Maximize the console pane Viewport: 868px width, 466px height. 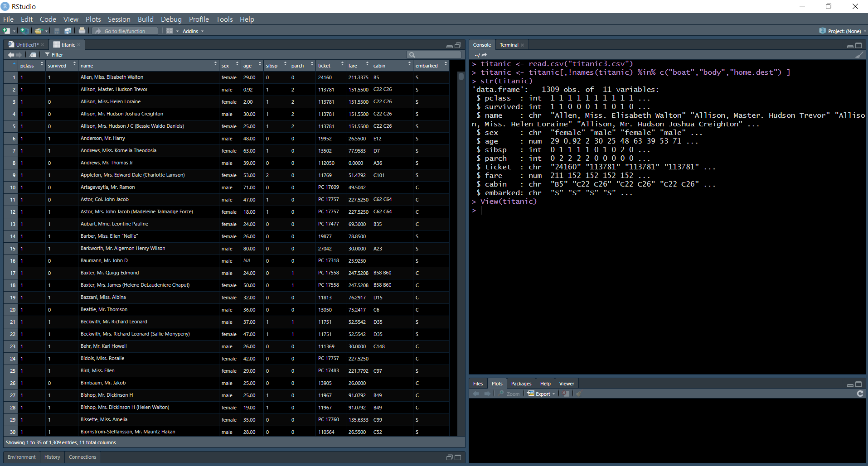click(858, 45)
